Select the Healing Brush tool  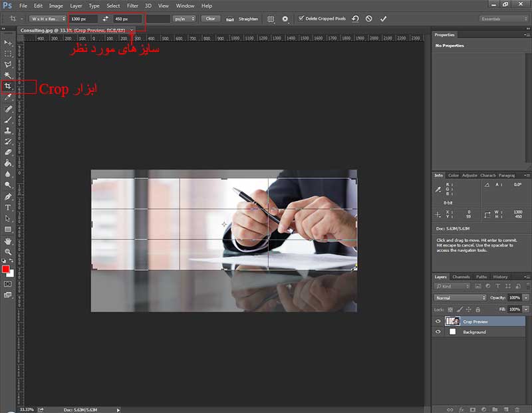click(x=8, y=108)
